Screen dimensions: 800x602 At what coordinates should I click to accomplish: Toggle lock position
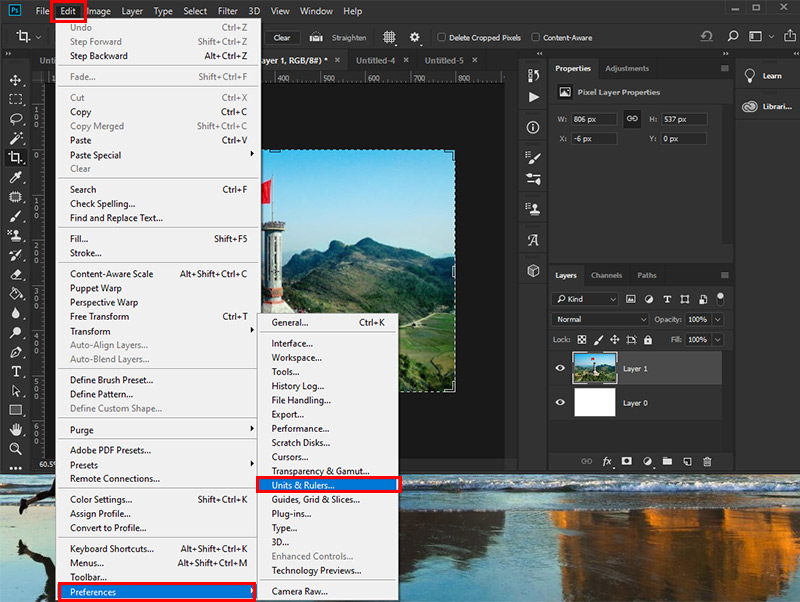coord(615,340)
